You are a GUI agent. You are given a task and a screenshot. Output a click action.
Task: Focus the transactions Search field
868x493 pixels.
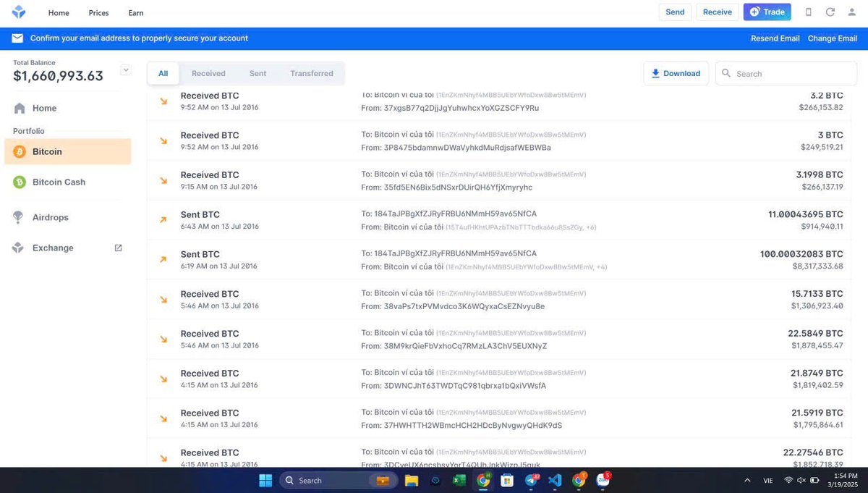pos(786,73)
